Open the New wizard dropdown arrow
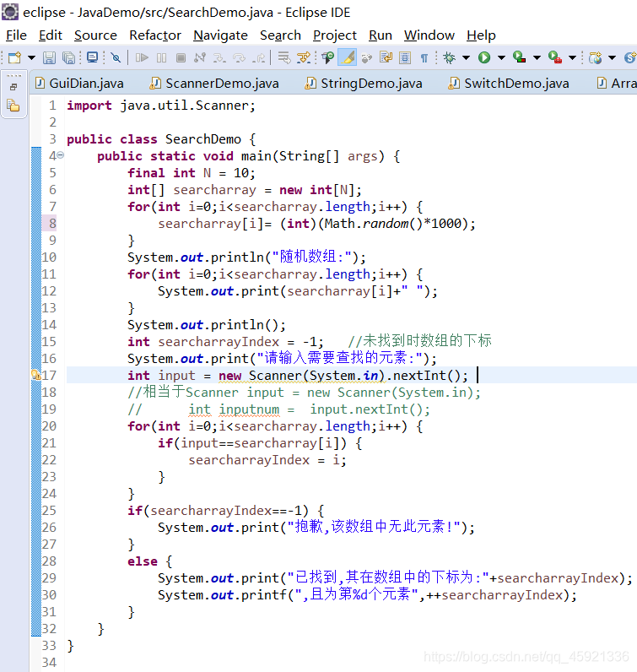 point(31,57)
